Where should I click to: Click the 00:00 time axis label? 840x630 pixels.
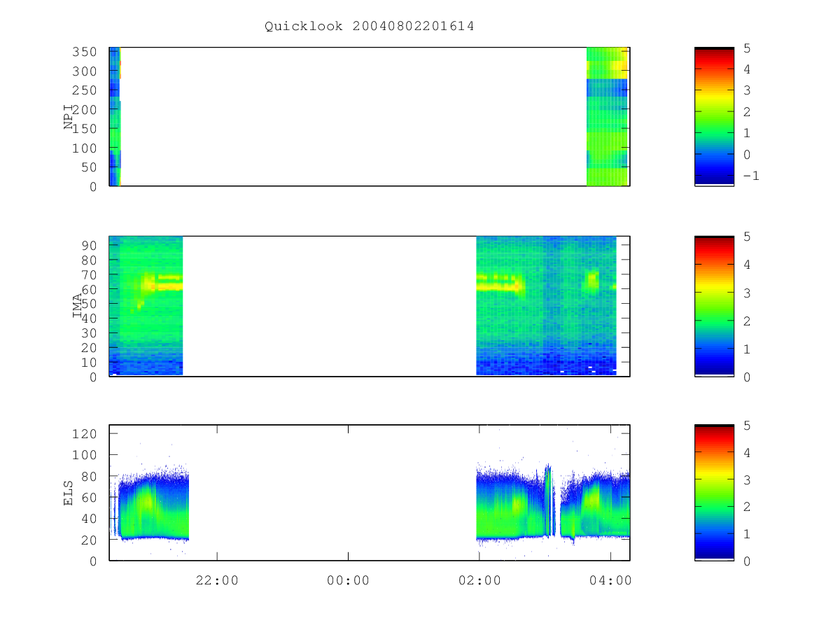coord(348,580)
